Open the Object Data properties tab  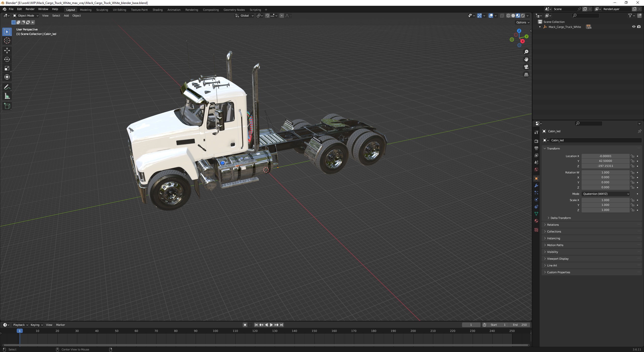pos(536,214)
